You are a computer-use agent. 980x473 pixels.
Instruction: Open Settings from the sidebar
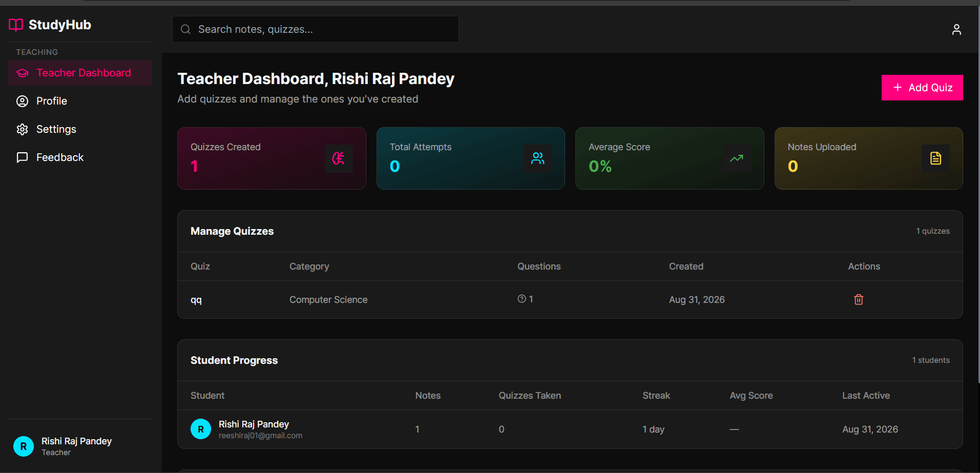coord(80,129)
